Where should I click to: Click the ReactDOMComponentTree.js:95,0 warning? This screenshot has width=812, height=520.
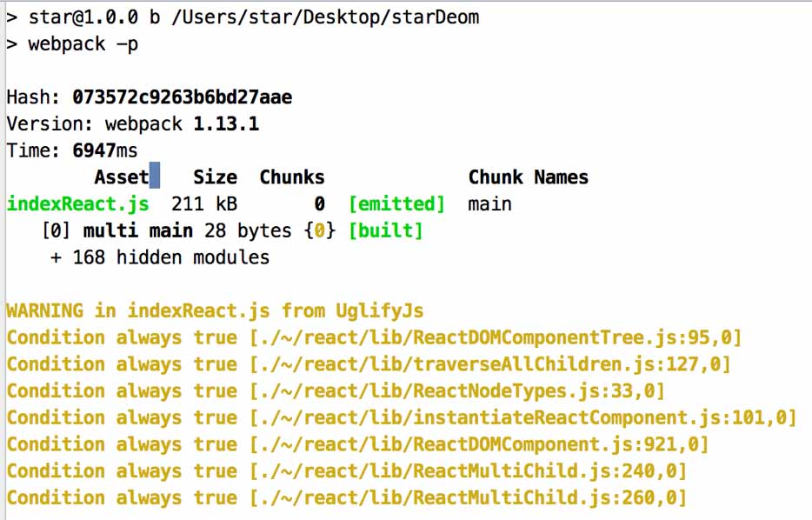tap(375, 337)
